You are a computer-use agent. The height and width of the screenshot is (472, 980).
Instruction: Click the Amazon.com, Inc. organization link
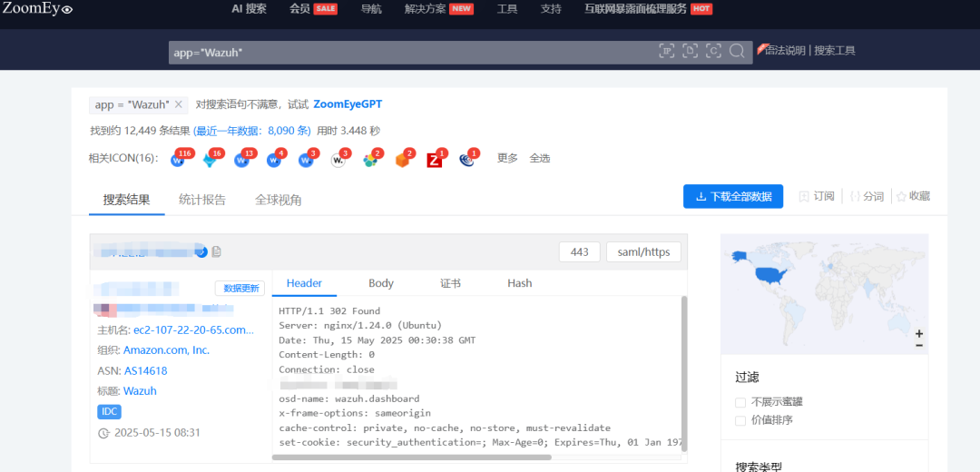pos(166,350)
